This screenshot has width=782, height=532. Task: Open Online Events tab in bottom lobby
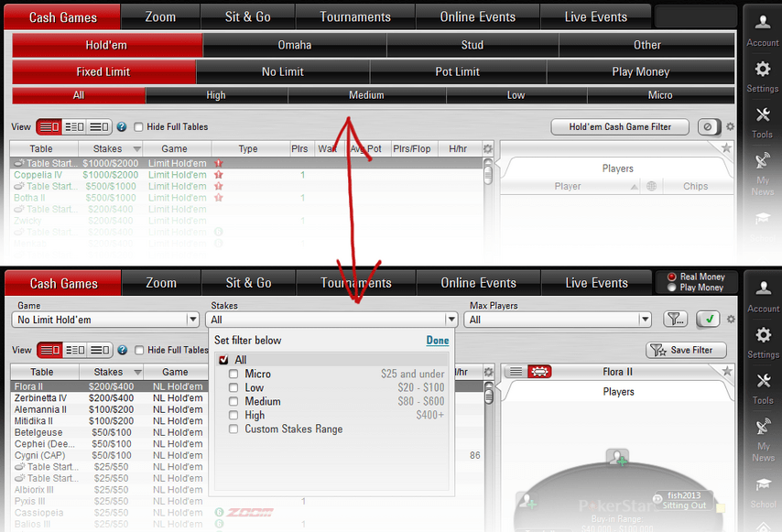pyautogui.click(x=478, y=283)
